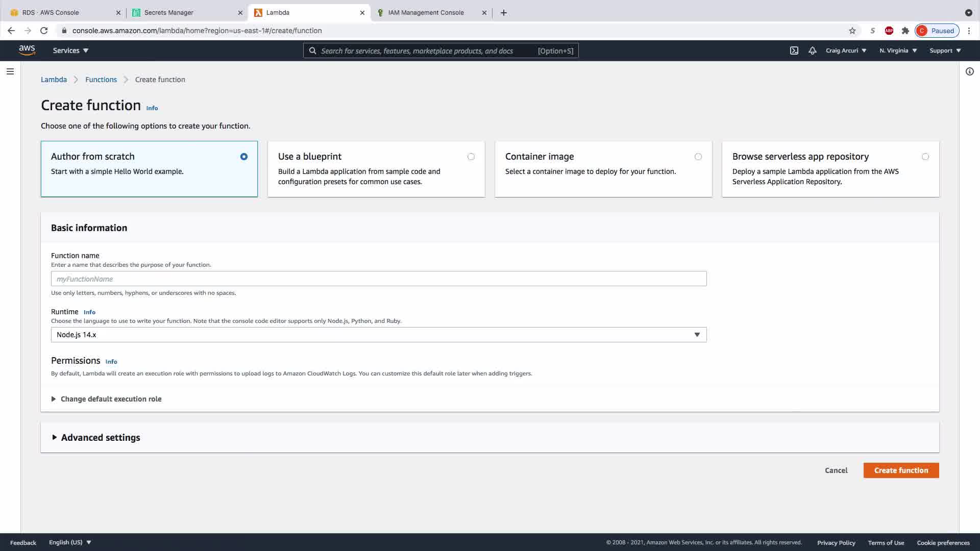Viewport: 980px width, 551px height.
Task: Open the hamburger side navigation menu
Action: click(x=10, y=71)
